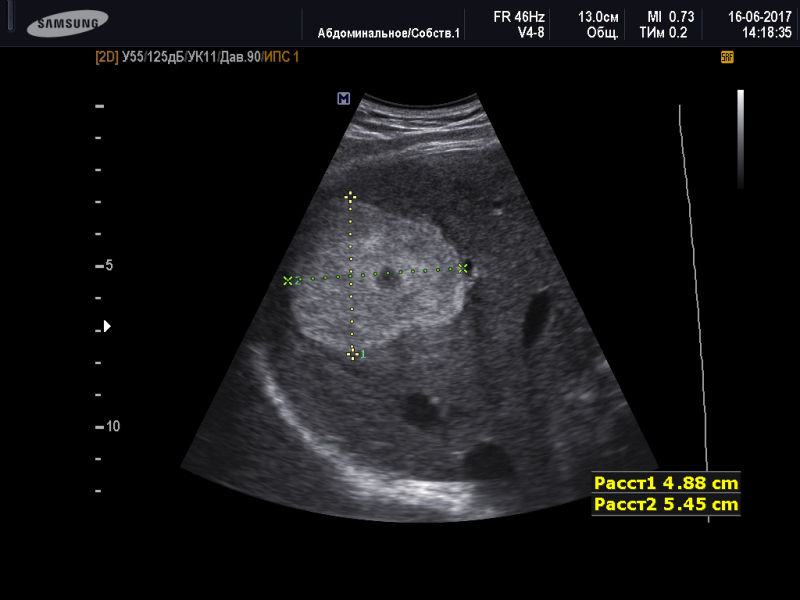Viewport: 800px width, 600px height.
Task: Click the FR 46Hz frame rate
Action: (518, 17)
